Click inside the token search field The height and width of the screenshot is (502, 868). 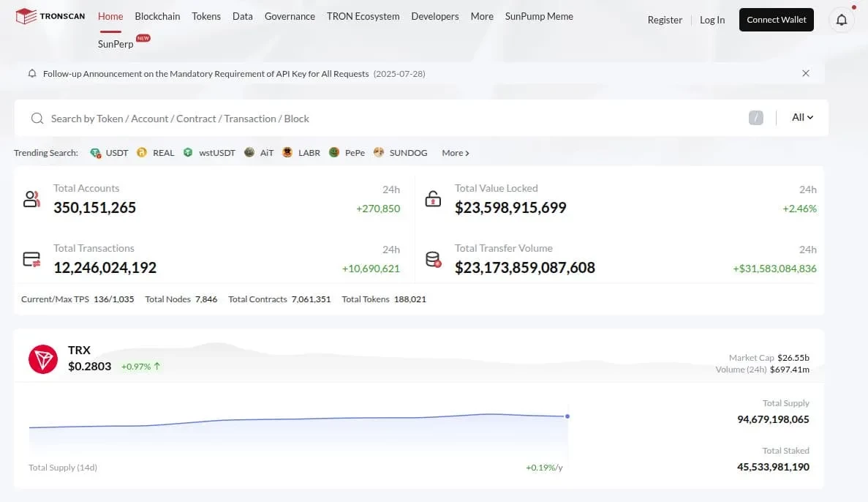(219, 118)
